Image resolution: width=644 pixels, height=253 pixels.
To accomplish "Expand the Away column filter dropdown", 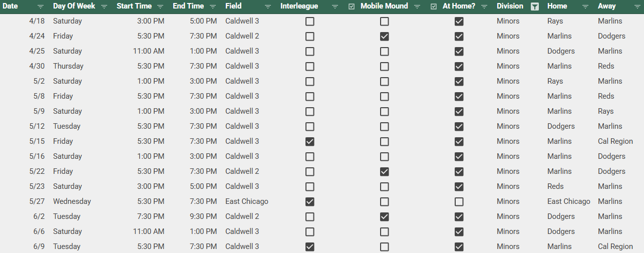I will pos(635,7).
